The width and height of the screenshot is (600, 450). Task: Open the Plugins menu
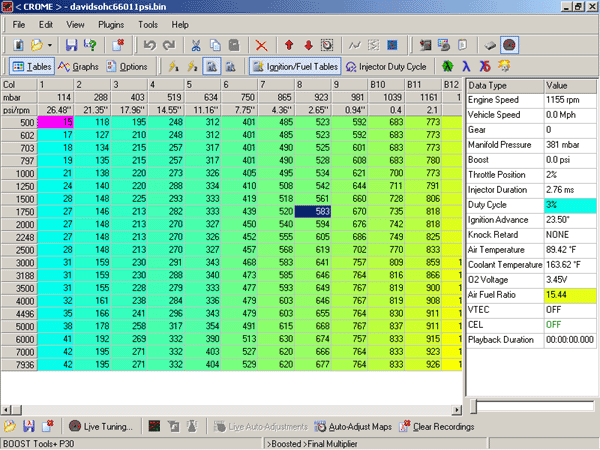113,23
